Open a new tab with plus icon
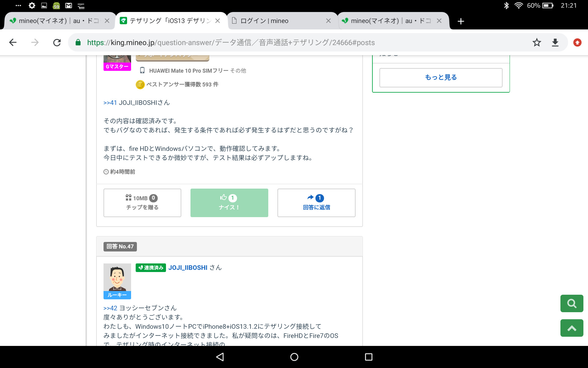Screen dimensions: 588x368 tap(461, 21)
